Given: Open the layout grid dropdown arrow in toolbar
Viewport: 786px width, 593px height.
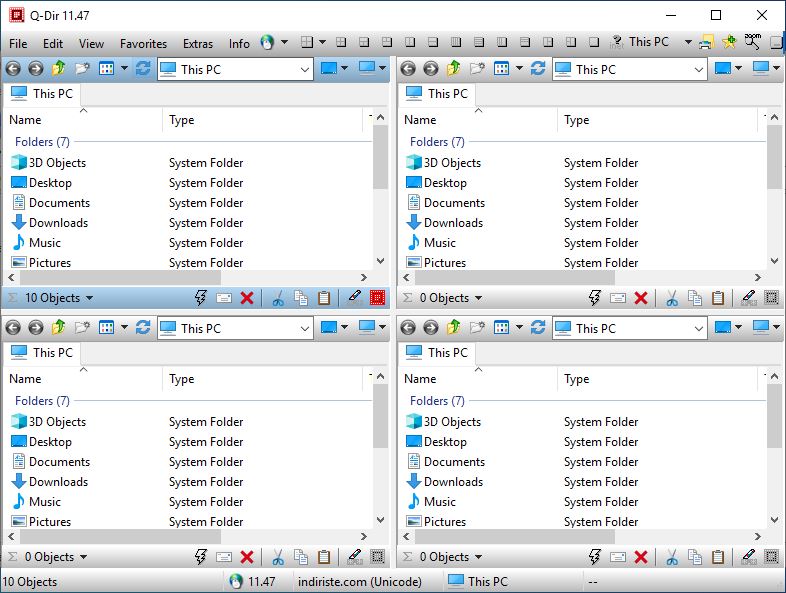Looking at the screenshot, I should coord(322,42).
